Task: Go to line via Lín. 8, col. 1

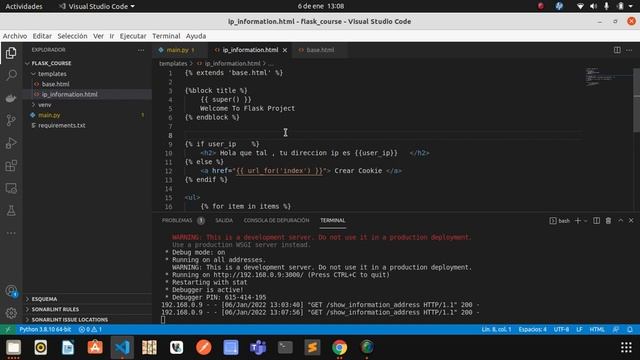Action: 496,329
